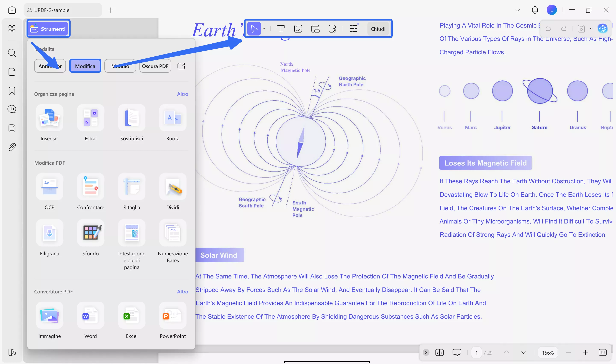
Task: Expand the selection tool dropdown arrow
Action: pos(264,29)
